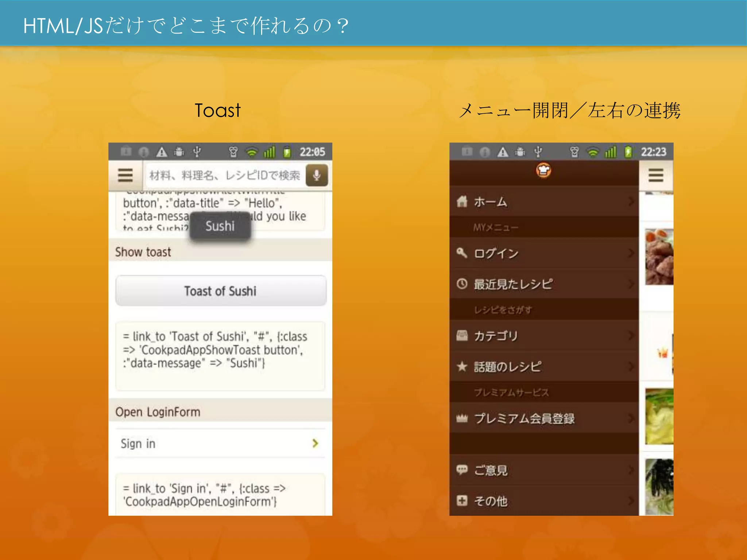Tap the Toast of Sushi button
747x560 pixels.
pyautogui.click(x=221, y=291)
